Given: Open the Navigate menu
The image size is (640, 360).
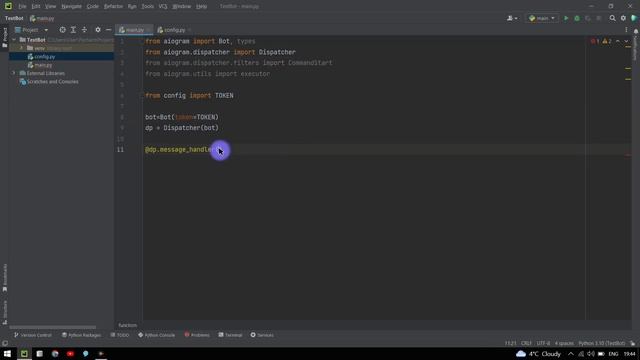Looking at the screenshot, I should coord(71,7).
